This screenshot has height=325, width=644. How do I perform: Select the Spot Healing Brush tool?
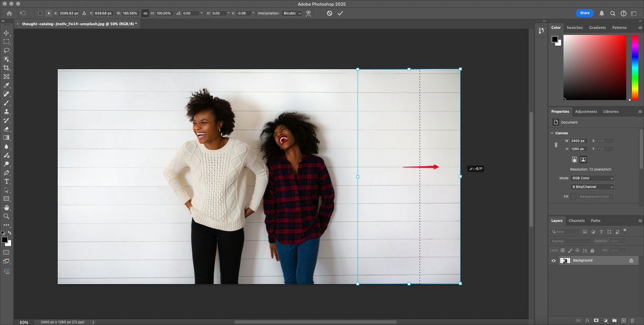coord(7,94)
